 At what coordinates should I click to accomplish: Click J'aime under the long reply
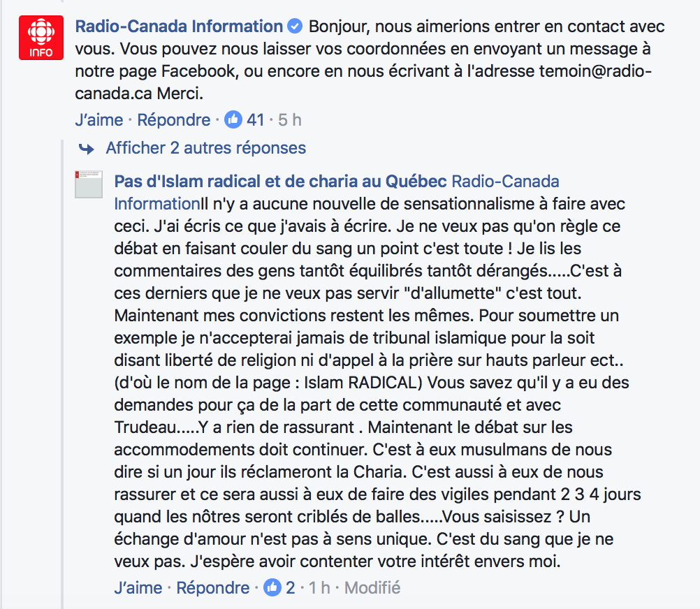(138, 588)
